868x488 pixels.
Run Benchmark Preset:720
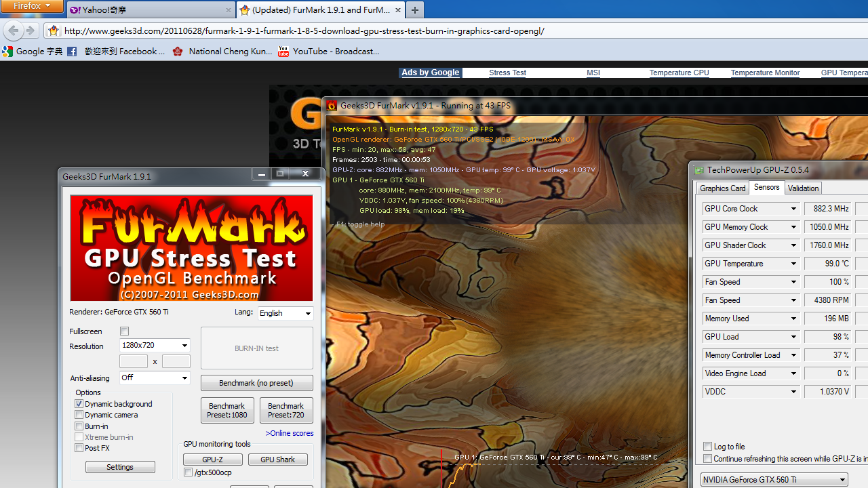[285, 411]
